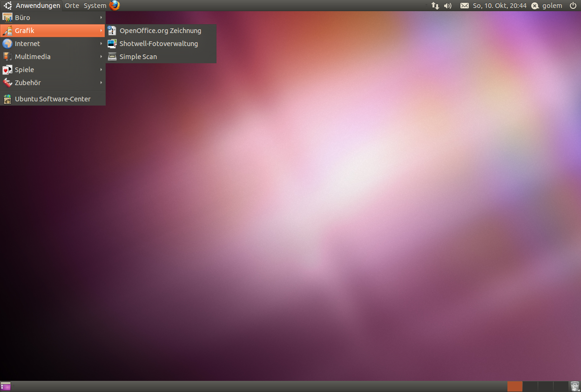This screenshot has width=581, height=392.
Task: Open the volume indicator
Action: 448,6
